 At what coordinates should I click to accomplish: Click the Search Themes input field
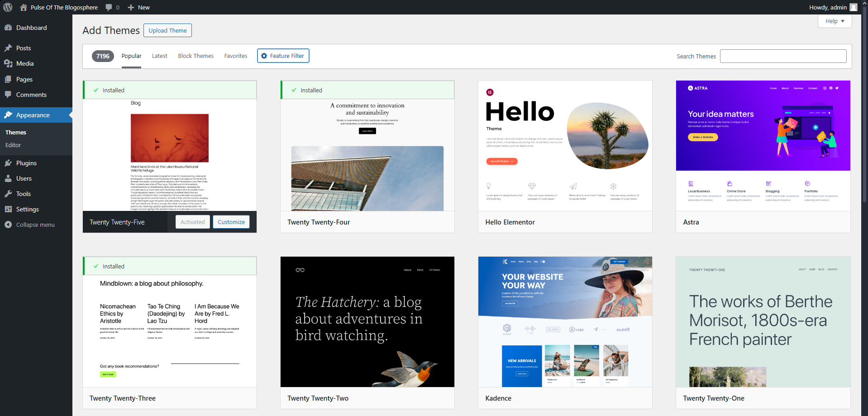click(x=783, y=56)
